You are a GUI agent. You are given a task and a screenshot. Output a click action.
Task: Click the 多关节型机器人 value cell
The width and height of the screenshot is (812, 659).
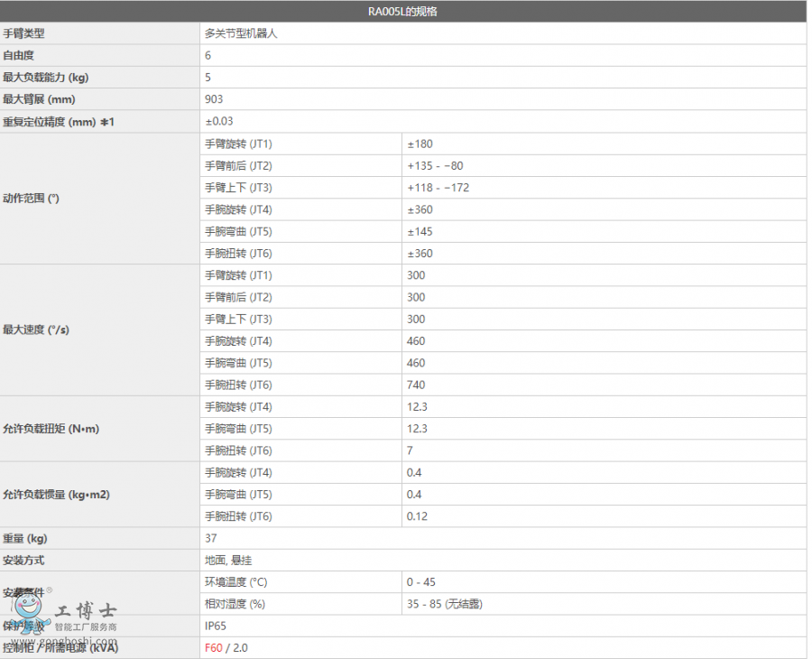(x=240, y=33)
